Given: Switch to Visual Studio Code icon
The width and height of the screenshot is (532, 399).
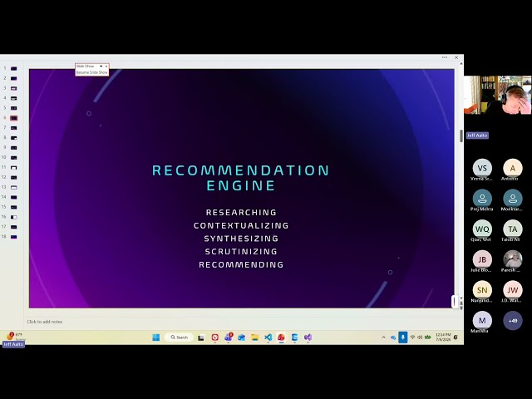Looking at the screenshot, I should pyautogui.click(x=268, y=337).
